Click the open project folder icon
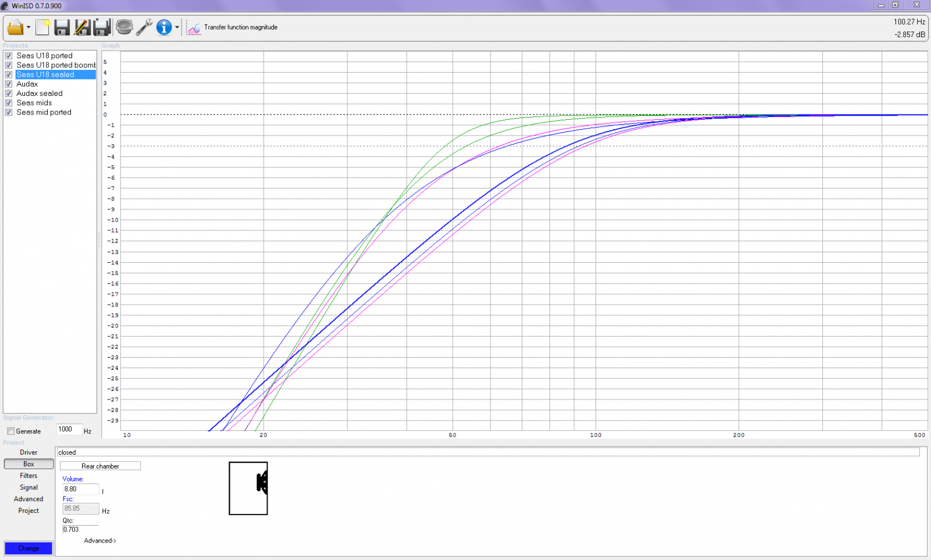 [x=15, y=27]
